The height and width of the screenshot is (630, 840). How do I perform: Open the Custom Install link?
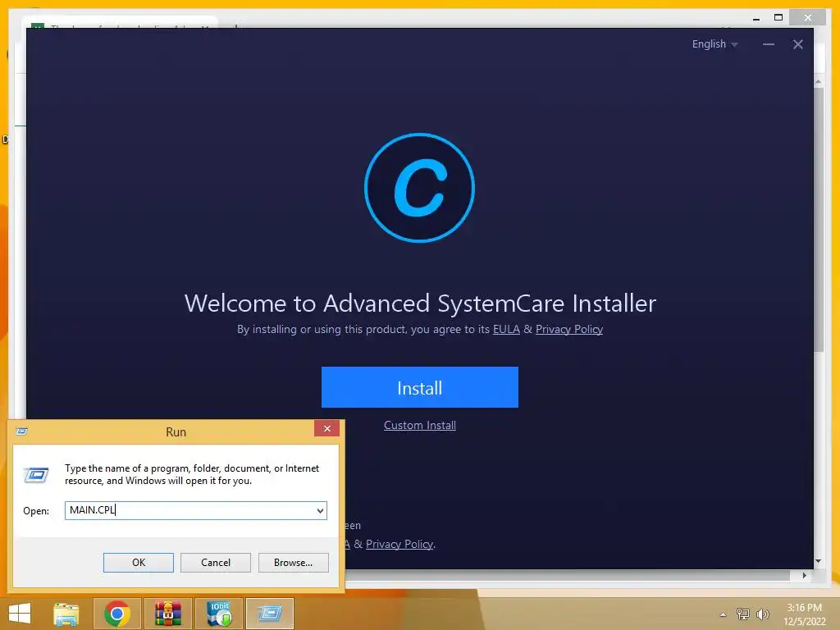tap(419, 425)
